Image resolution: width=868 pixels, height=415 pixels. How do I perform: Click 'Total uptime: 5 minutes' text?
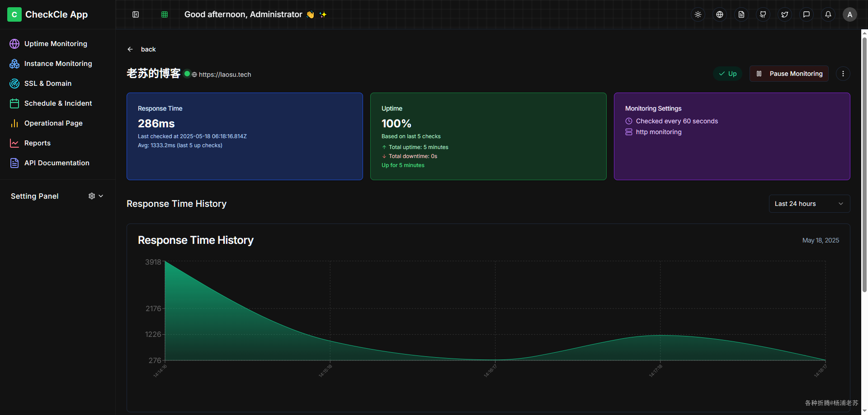[419, 147]
